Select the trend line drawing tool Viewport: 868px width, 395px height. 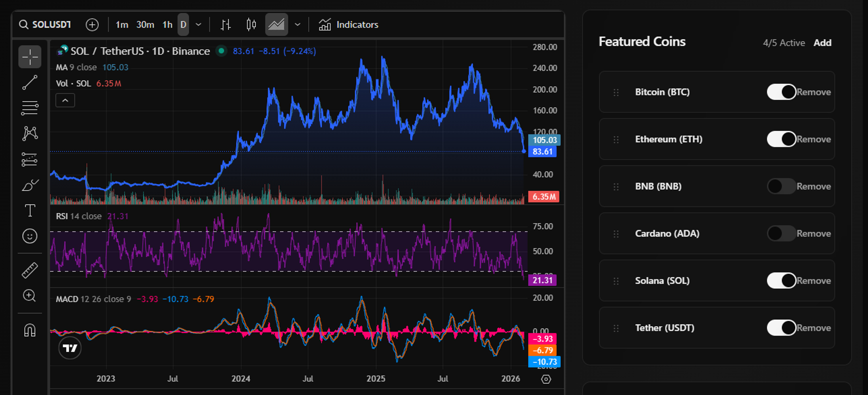(x=30, y=82)
